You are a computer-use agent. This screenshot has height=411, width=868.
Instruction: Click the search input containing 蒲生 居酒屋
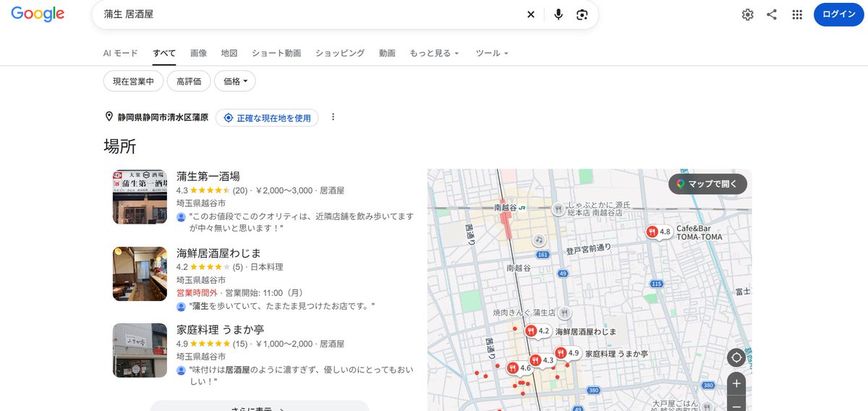[x=311, y=14]
